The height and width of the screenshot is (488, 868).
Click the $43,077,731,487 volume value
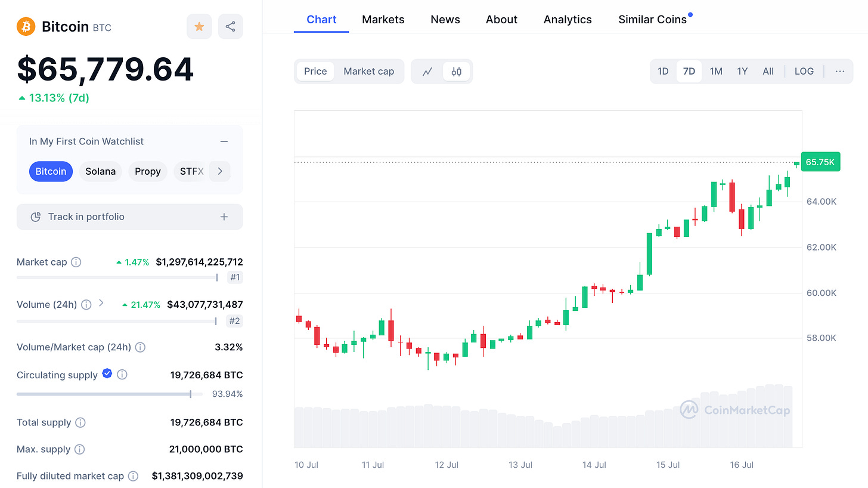point(205,304)
